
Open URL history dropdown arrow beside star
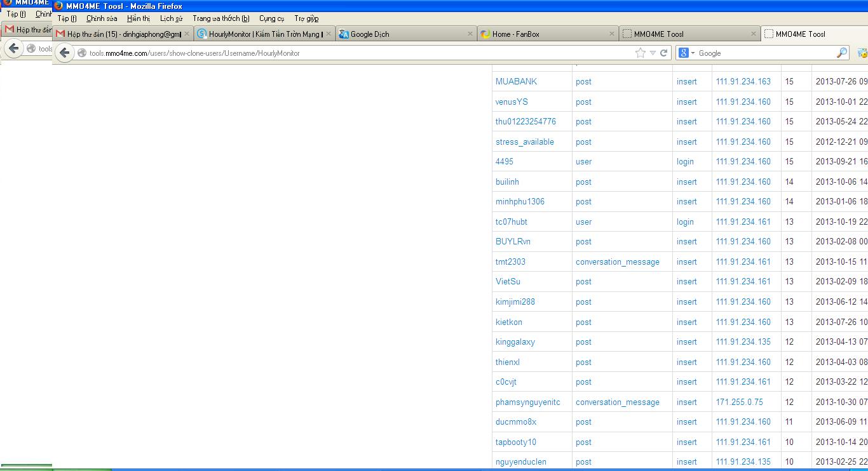(x=653, y=53)
